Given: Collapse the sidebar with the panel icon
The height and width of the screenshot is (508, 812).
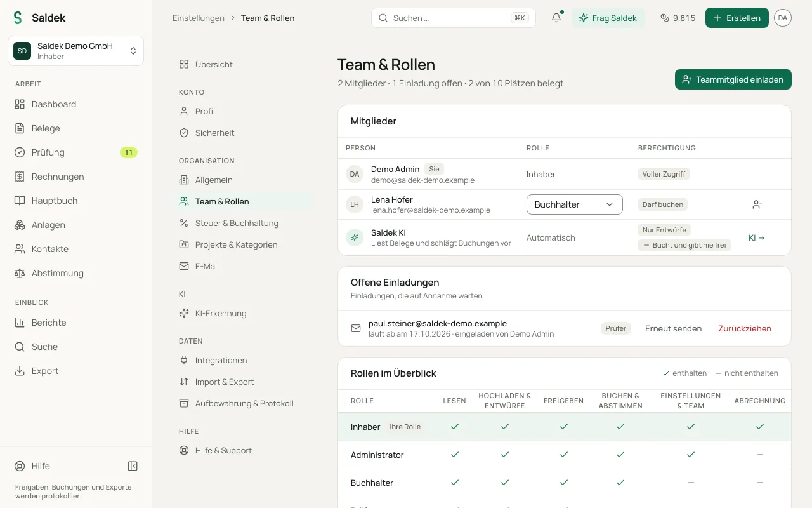Looking at the screenshot, I should tap(133, 466).
